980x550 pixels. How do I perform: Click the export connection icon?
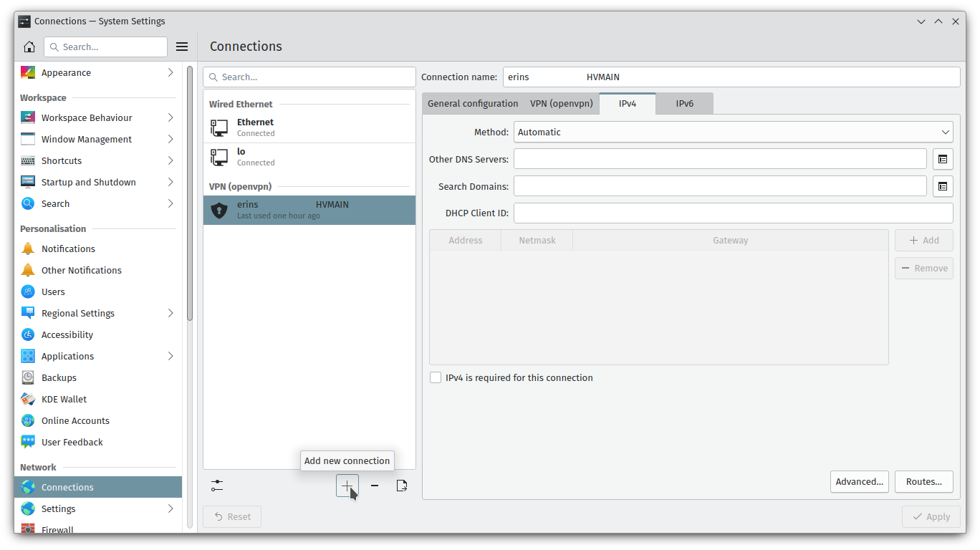tap(402, 486)
